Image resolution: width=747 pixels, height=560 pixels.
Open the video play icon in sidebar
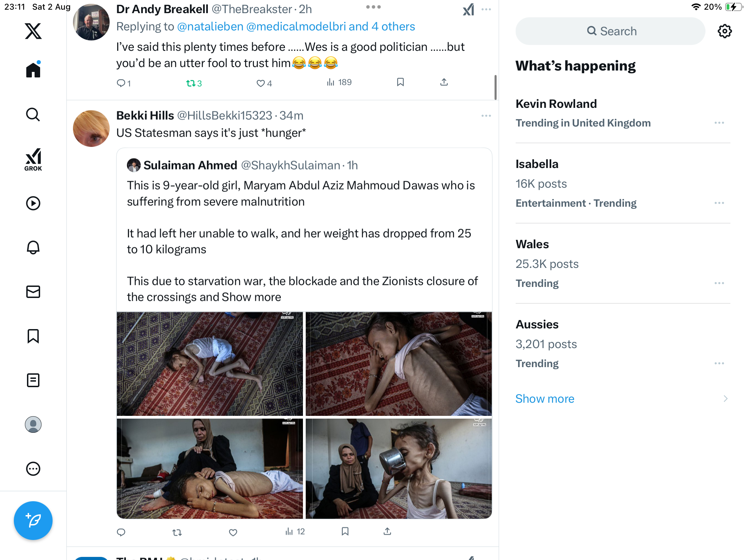tap(33, 203)
